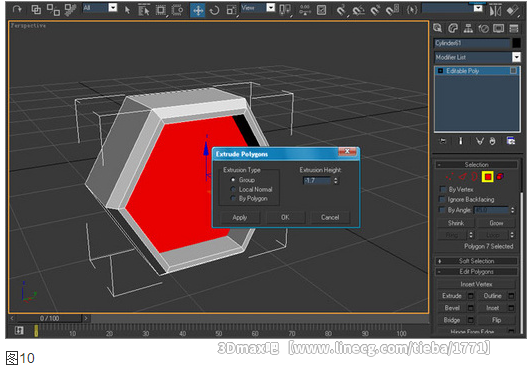The height and width of the screenshot is (367, 530).
Task: Select Border sub-object level
Action: [475, 176]
